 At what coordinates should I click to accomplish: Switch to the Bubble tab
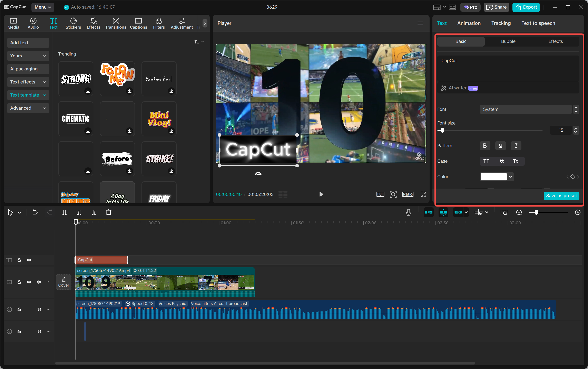point(508,41)
